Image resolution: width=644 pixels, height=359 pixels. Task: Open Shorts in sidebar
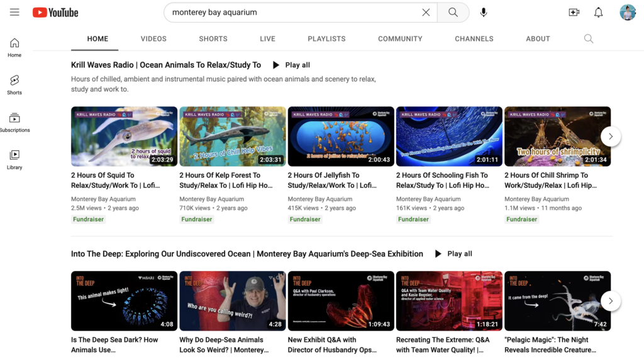14,85
